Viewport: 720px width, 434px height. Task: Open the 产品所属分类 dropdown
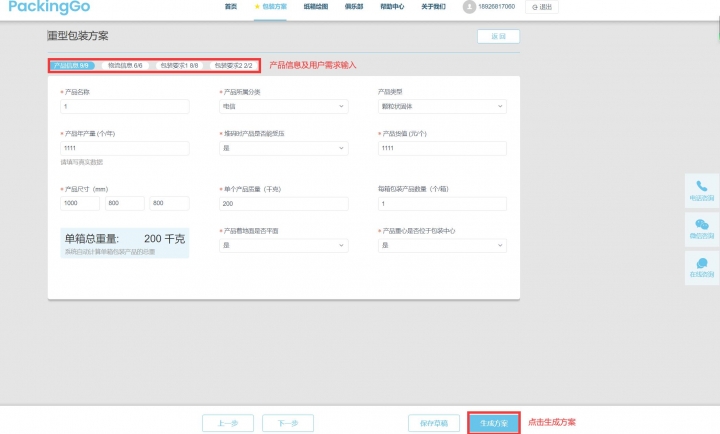pyautogui.click(x=283, y=106)
